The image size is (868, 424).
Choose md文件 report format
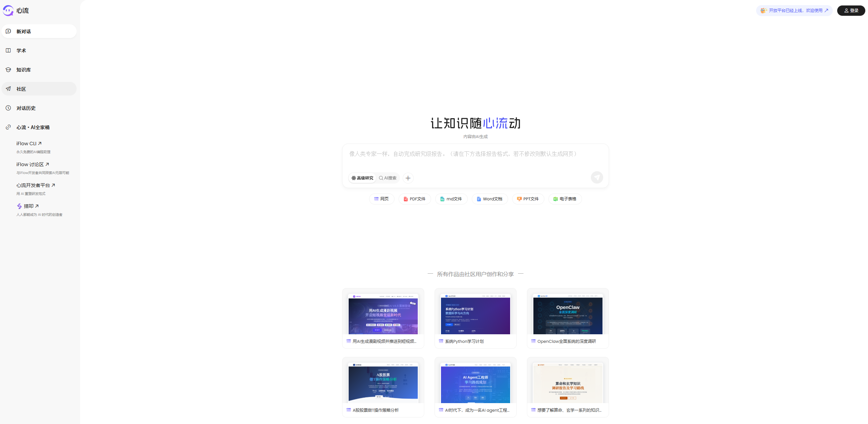pyautogui.click(x=451, y=199)
